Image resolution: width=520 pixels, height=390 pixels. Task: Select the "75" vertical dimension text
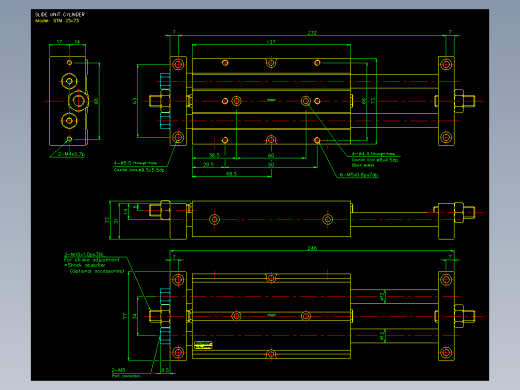373,100
